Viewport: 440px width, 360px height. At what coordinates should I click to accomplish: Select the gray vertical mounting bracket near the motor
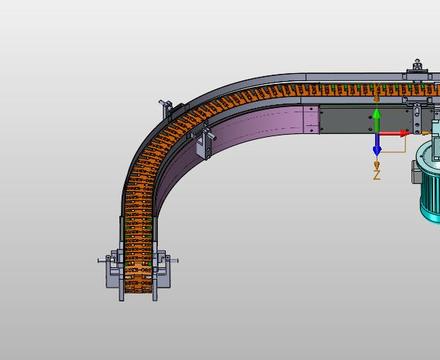(417, 118)
